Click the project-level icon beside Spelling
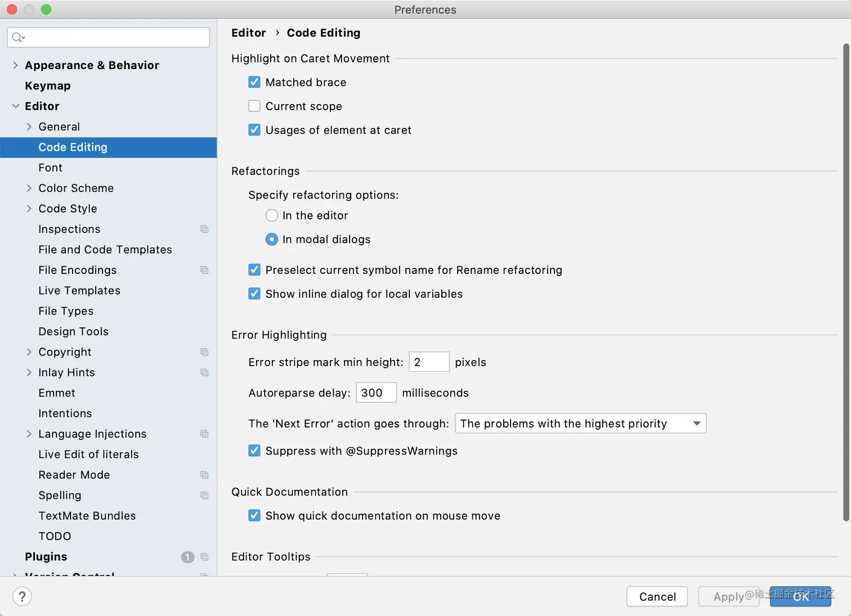The image size is (851, 616). [x=204, y=496]
